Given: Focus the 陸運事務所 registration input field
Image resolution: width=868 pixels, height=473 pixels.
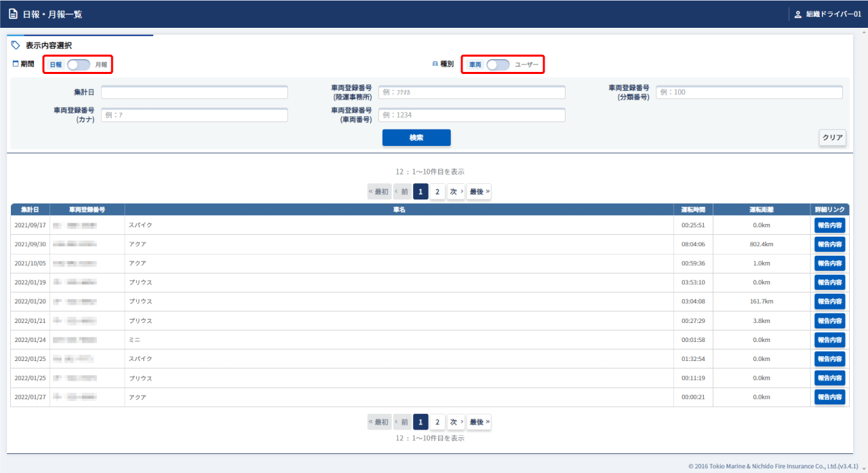Looking at the screenshot, I should tap(471, 92).
